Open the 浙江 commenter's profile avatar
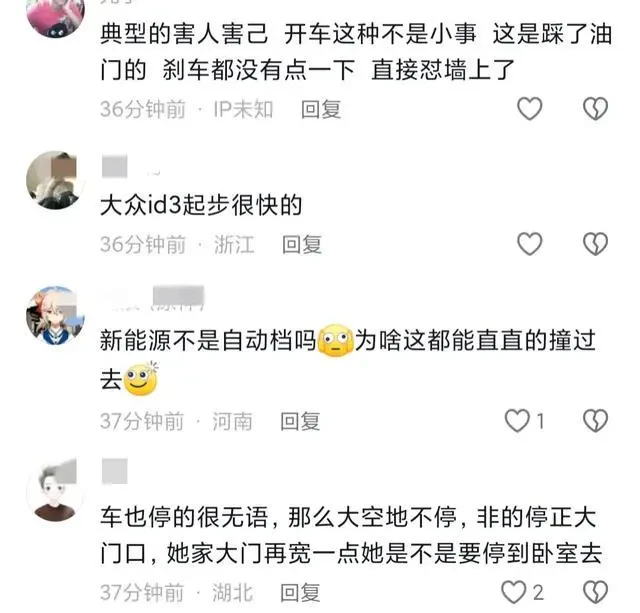 click(56, 180)
